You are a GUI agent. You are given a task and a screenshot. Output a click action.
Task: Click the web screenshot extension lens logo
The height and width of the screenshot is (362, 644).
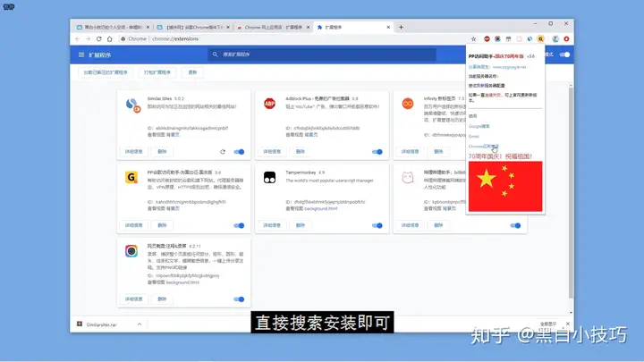coord(131,251)
